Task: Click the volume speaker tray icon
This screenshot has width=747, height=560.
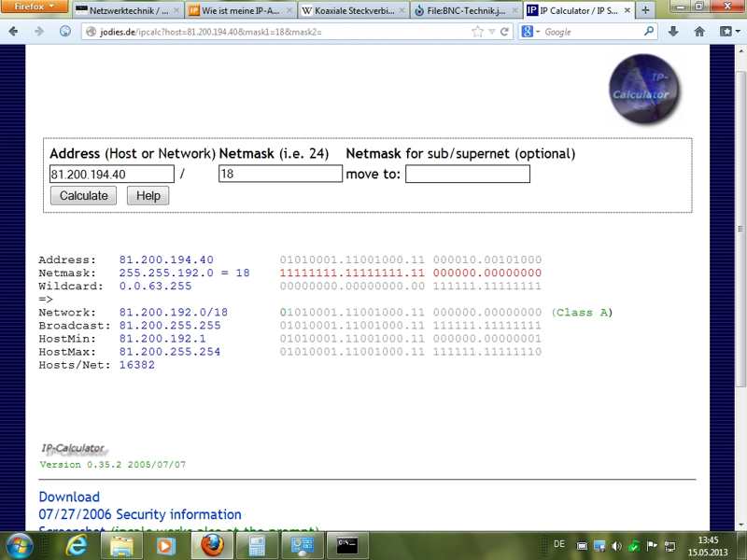Action: [x=616, y=546]
